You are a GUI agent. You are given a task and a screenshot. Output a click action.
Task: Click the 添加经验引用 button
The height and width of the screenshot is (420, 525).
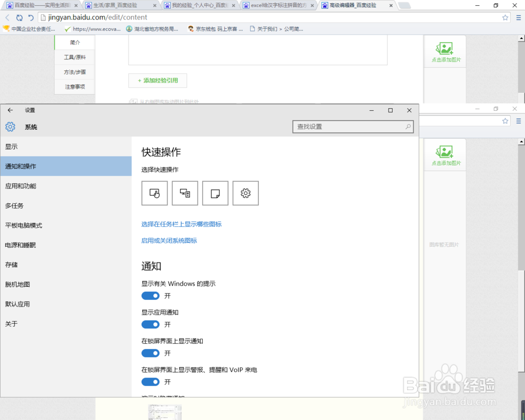157,81
